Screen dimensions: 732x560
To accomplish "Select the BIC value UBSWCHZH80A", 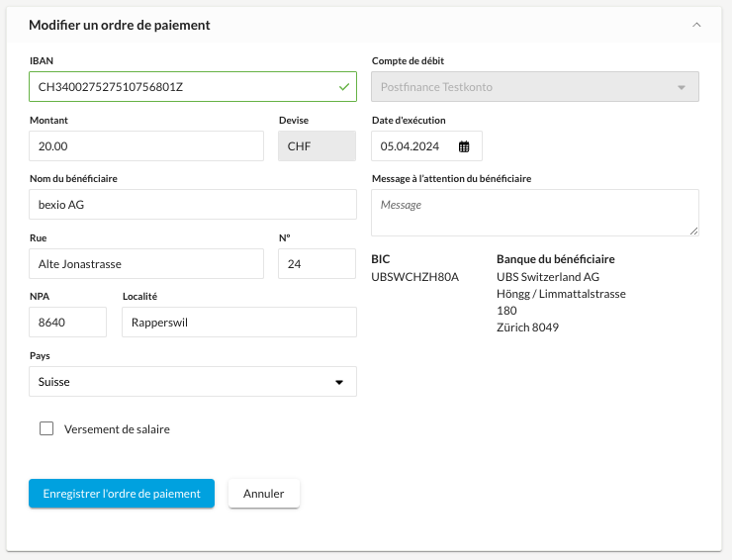I will click(x=415, y=276).
